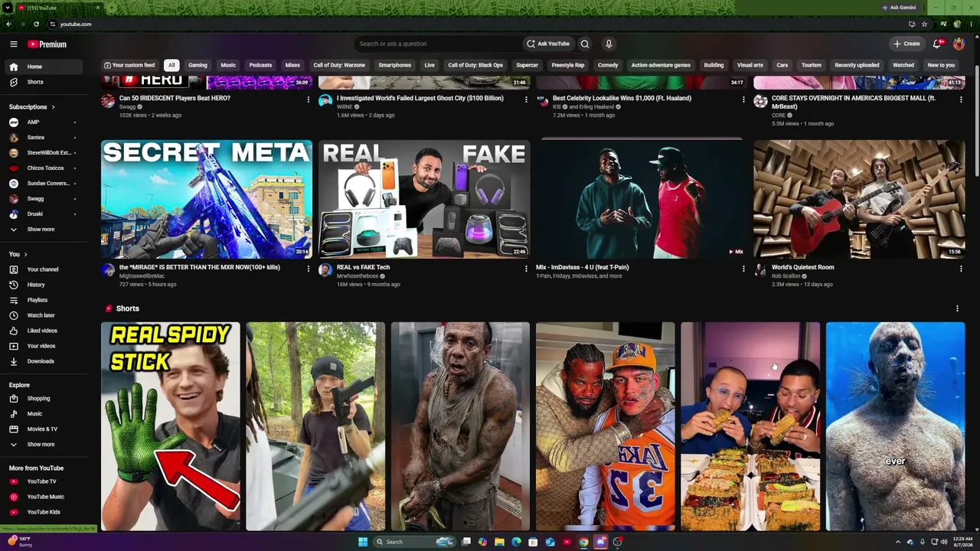Click the Ask YouTube button
Image resolution: width=980 pixels, height=551 pixels.
pyautogui.click(x=548, y=44)
